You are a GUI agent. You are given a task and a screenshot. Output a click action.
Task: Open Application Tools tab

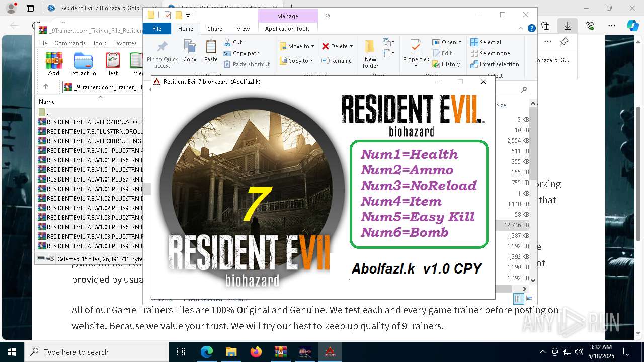(287, 29)
